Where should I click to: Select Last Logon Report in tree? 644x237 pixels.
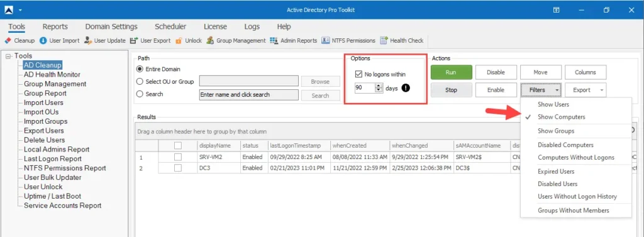53,158
